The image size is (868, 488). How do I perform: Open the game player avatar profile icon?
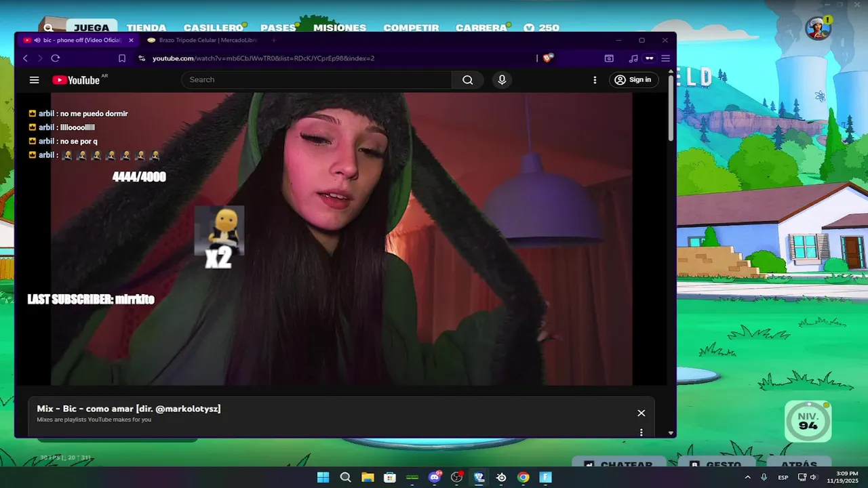point(818,28)
